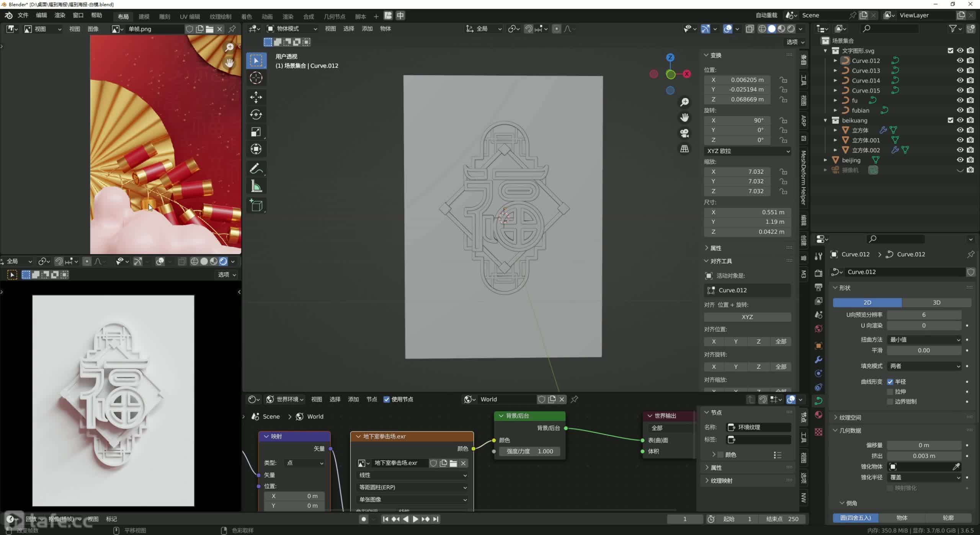
Task: Hide fubian object eye icon
Action: click(x=960, y=110)
